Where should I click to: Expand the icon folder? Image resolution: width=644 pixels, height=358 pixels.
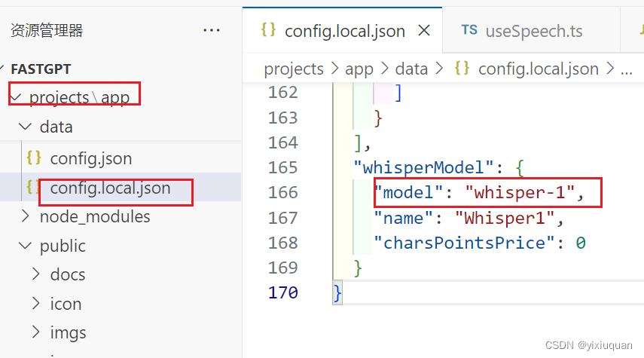coord(36,303)
